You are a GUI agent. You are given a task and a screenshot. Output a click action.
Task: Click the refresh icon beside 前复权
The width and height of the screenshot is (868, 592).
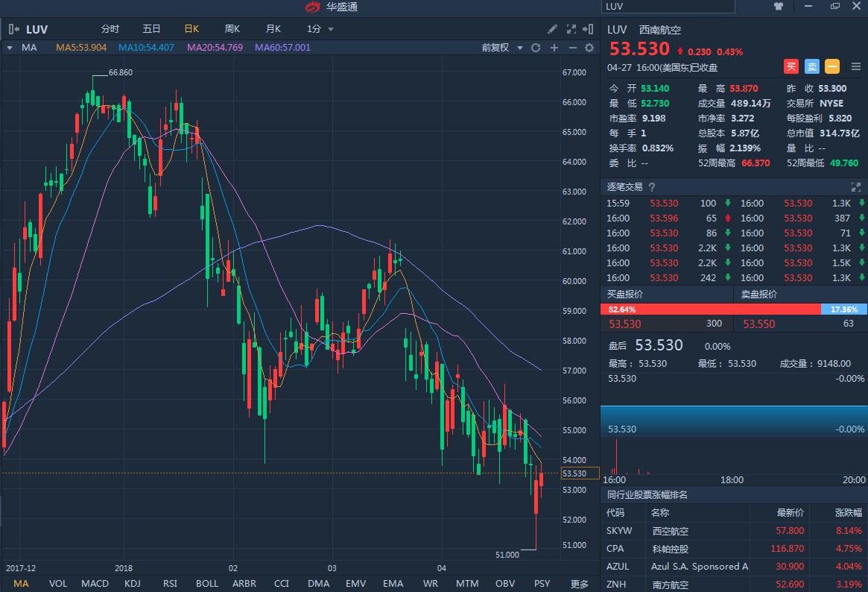(x=535, y=48)
